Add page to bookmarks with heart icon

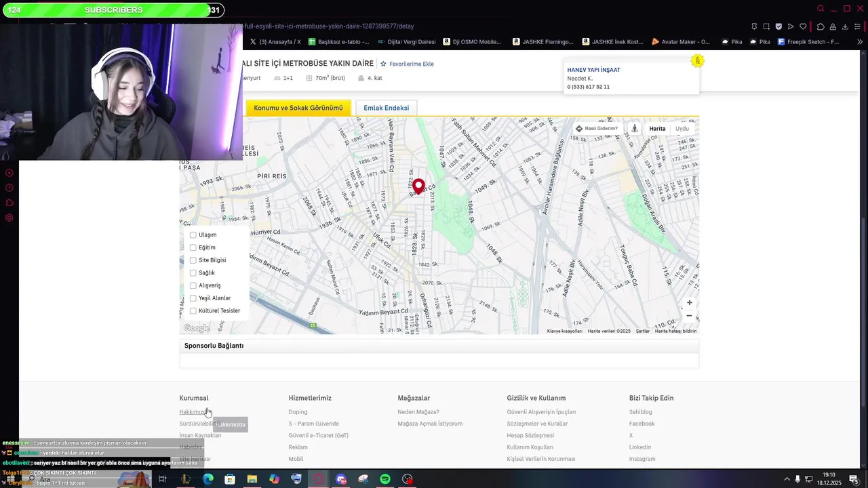click(803, 26)
